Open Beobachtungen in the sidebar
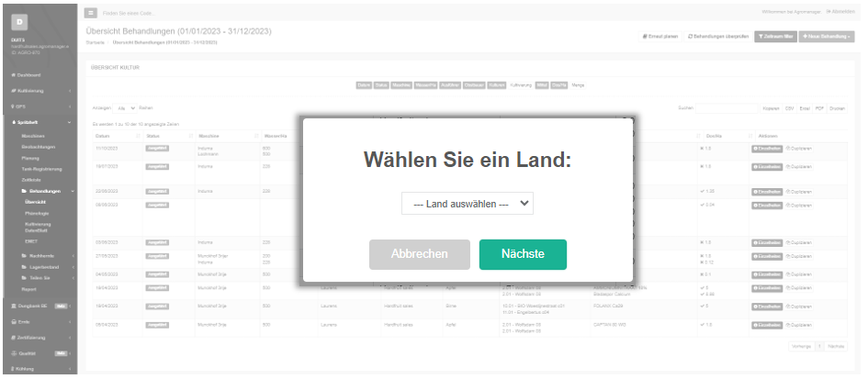868x379 pixels. 38,147
